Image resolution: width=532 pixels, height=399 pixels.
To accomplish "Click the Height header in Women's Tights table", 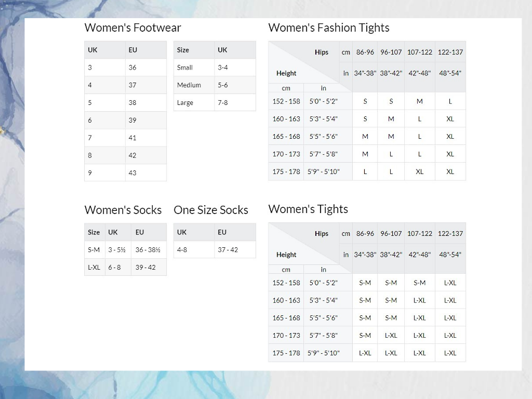I will (286, 255).
